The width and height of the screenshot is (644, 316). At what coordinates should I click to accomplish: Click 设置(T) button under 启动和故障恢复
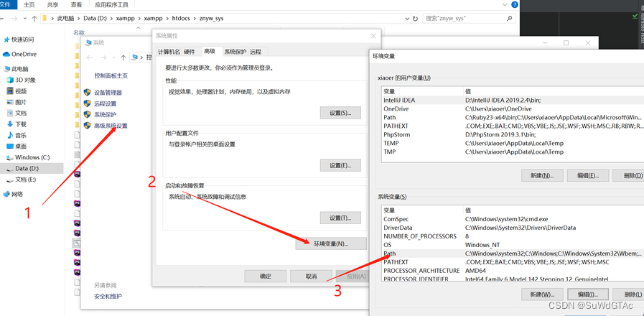340,218
